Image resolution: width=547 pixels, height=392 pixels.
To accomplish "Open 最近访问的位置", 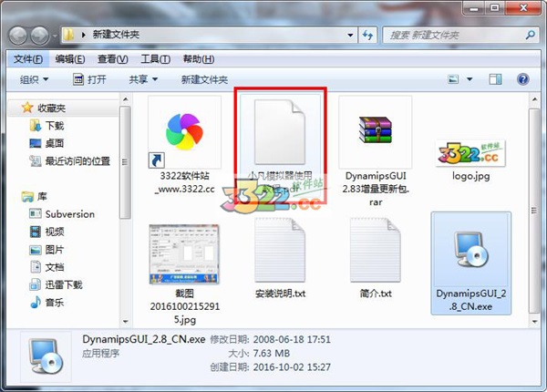I will click(x=77, y=160).
